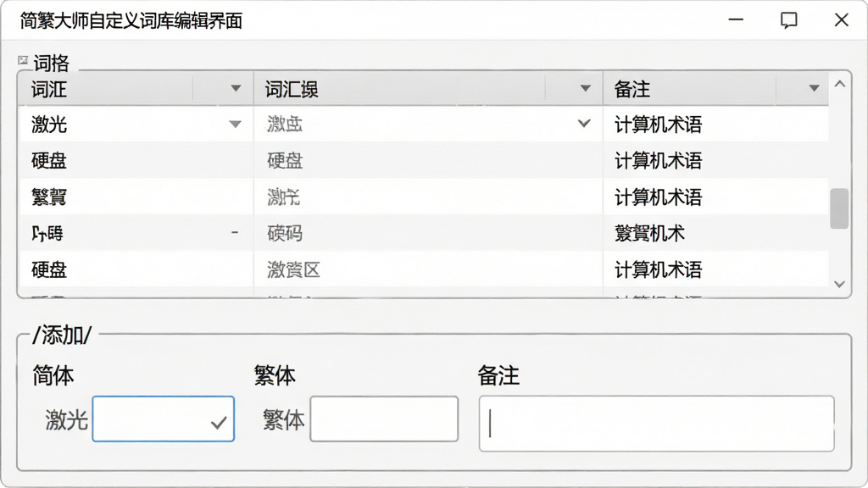The image size is (868, 488).
Task: Click the table scrollbar's down arrow
Action: pyautogui.click(x=840, y=284)
